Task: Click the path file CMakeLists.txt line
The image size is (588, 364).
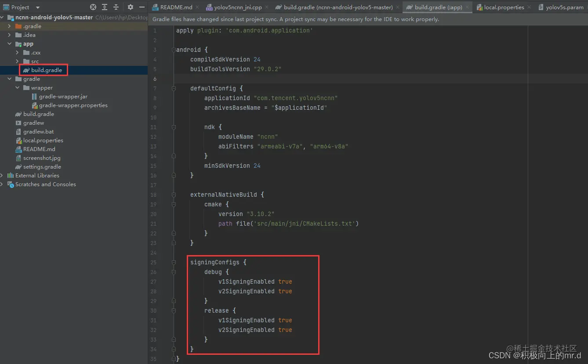Action: [288, 223]
